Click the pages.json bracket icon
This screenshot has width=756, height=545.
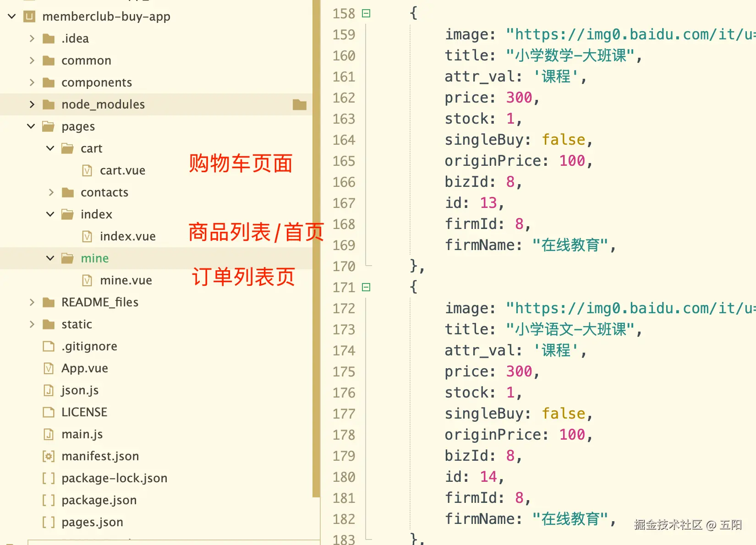click(49, 522)
